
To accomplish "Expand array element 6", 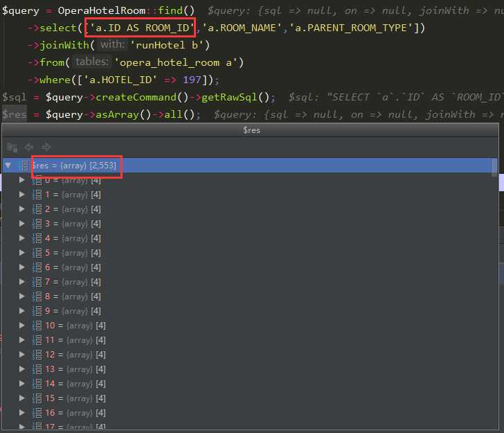I will pos(22,267).
